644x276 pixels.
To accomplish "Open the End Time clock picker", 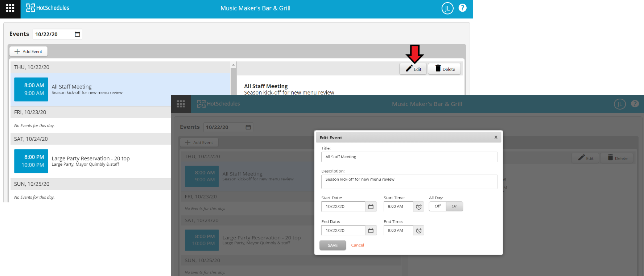I will [419, 231].
